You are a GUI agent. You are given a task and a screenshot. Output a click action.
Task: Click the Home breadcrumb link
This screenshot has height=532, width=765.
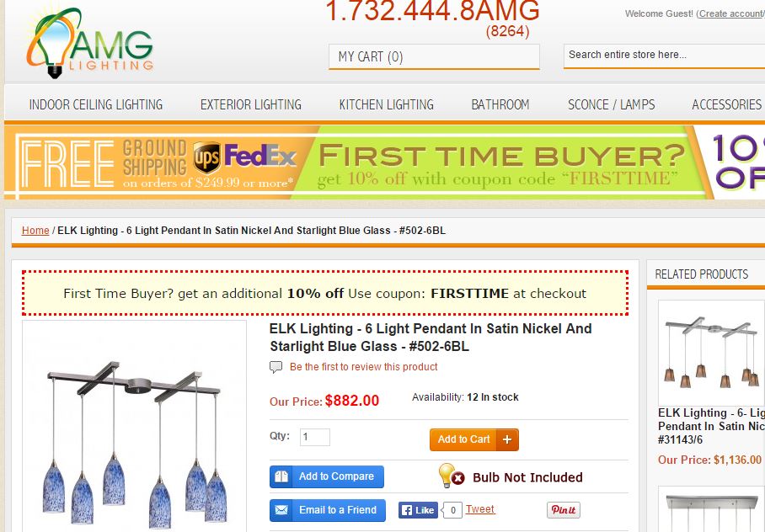pyautogui.click(x=35, y=230)
